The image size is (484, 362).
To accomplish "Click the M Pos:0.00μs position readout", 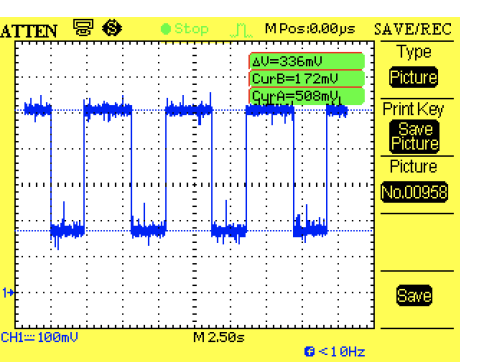I will tap(310, 29).
